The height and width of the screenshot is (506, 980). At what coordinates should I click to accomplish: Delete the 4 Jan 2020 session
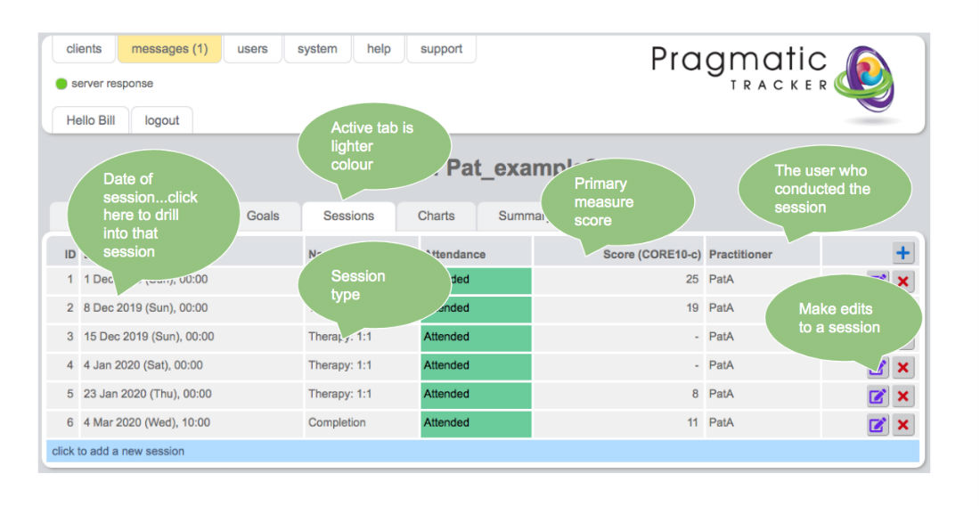click(903, 367)
